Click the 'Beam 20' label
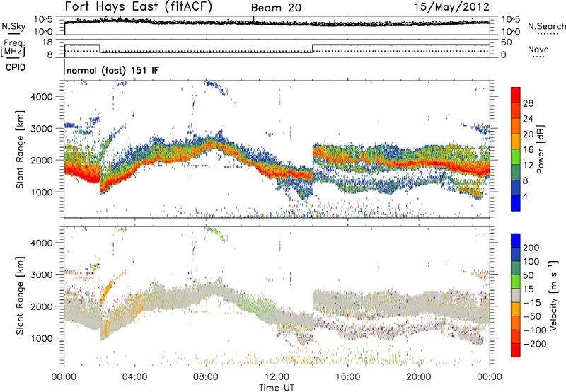The image size is (566, 392). 276,8
